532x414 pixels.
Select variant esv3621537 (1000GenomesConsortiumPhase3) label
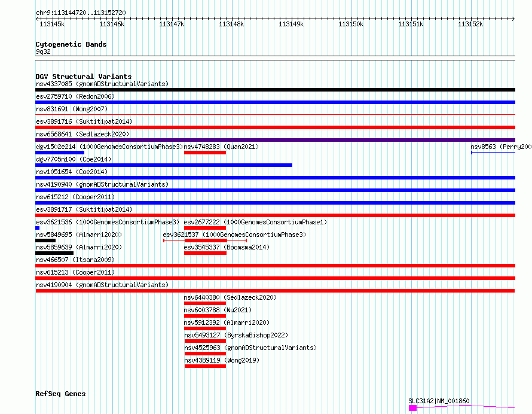tap(234, 235)
